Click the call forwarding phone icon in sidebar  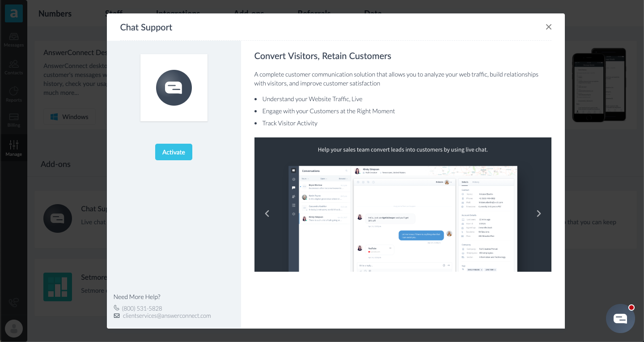pyautogui.click(x=14, y=303)
